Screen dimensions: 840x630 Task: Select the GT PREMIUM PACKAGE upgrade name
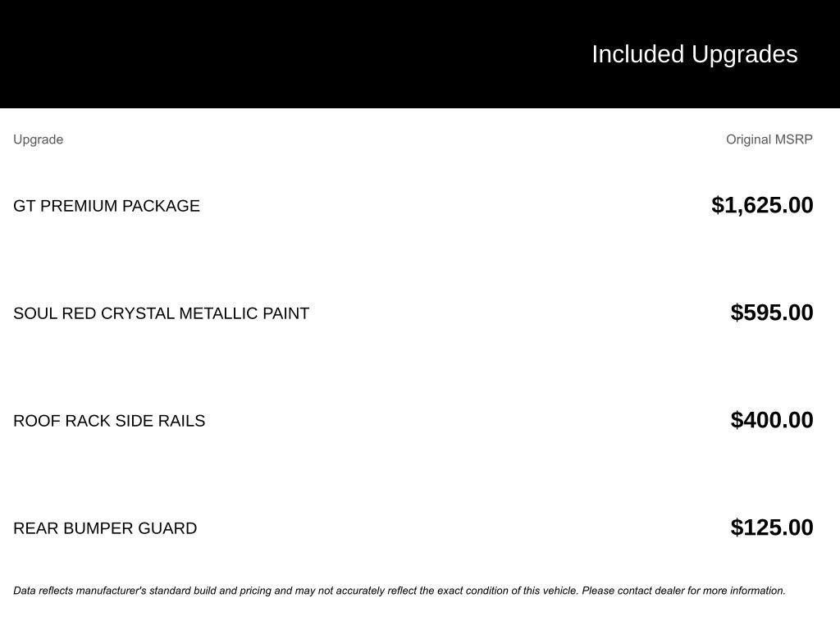pos(107,206)
